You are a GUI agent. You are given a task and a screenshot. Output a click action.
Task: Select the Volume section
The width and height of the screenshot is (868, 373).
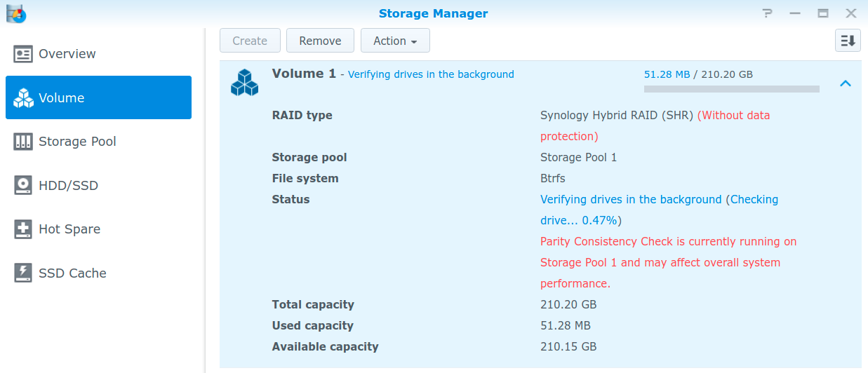pyautogui.click(x=98, y=97)
